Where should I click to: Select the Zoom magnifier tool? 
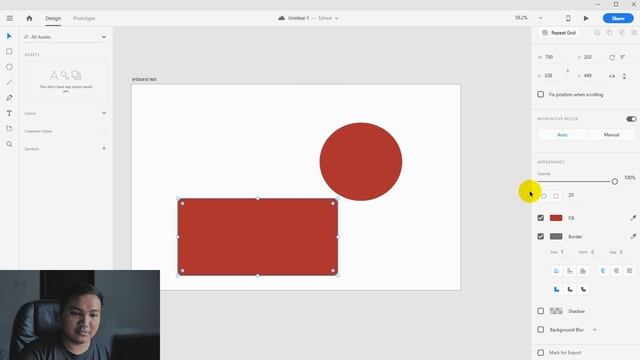pos(9,144)
